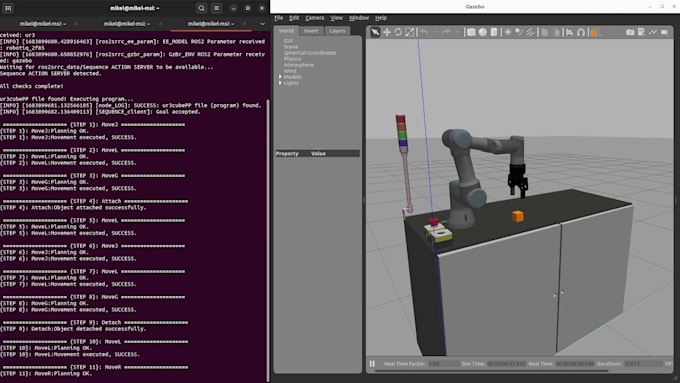This screenshot has width=680, height=383.
Task: Insert a box shape
Action: pyautogui.click(x=471, y=32)
